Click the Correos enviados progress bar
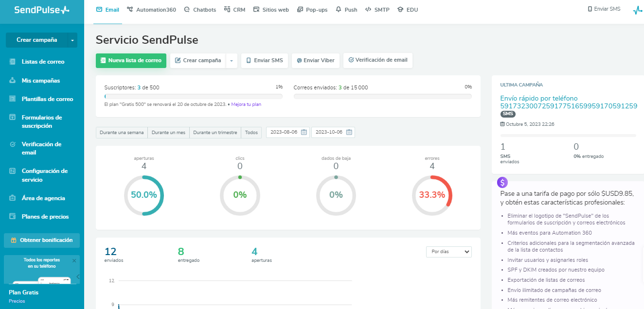This screenshot has width=644, height=309. pyautogui.click(x=383, y=96)
